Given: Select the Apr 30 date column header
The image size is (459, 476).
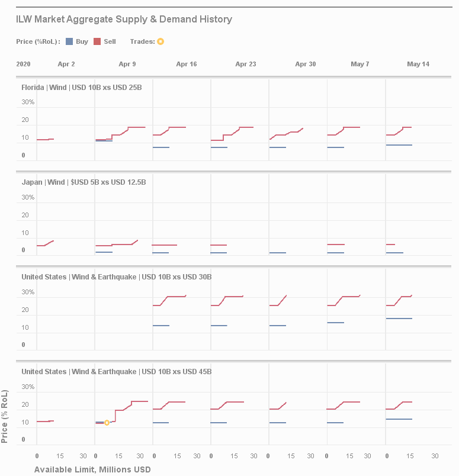Looking at the screenshot, I should (306, 64).
